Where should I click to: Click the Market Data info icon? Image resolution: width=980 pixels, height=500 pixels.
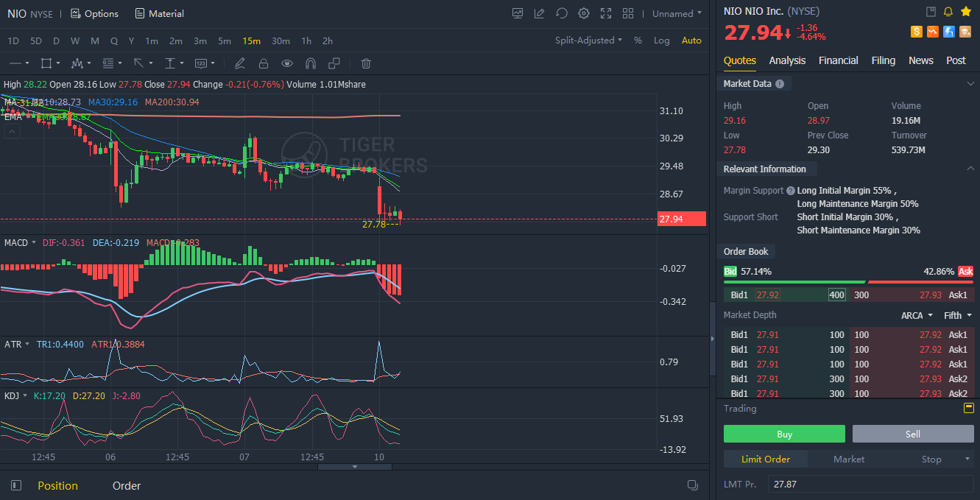click(780, 84)
